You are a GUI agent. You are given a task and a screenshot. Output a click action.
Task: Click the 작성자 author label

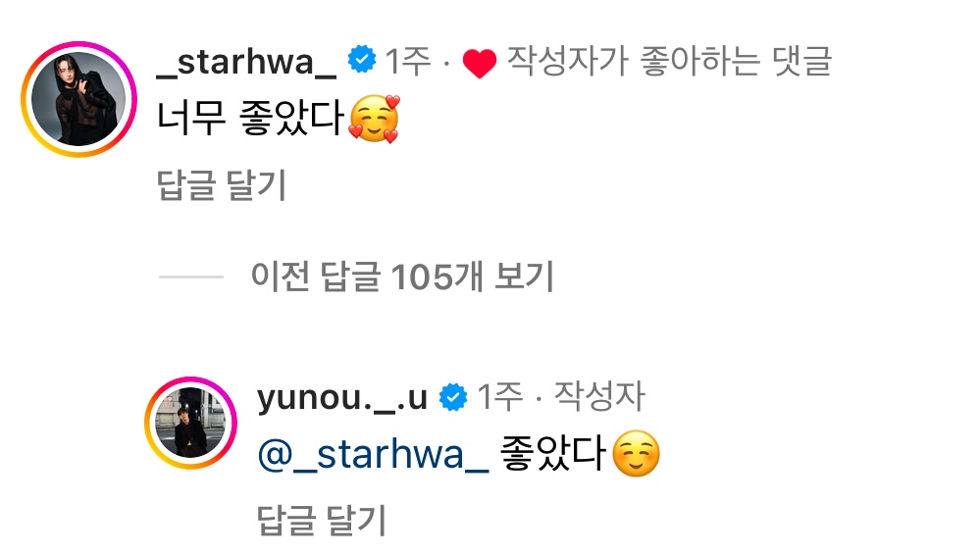[598, 396]
